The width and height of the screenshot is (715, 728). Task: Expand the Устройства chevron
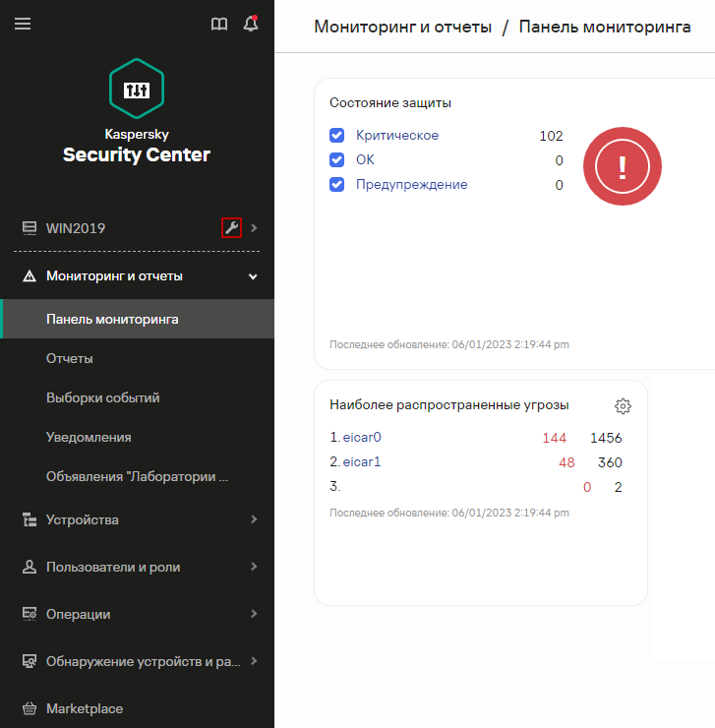pos(254,519)
